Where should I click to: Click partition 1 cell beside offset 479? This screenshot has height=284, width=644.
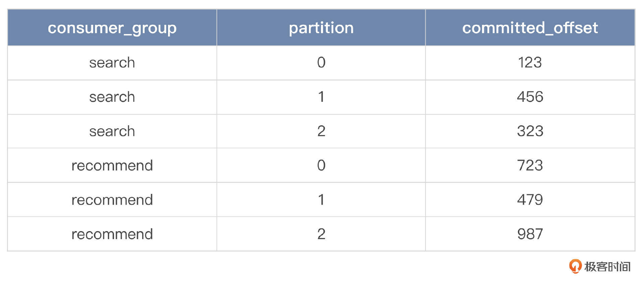point(321,200)
